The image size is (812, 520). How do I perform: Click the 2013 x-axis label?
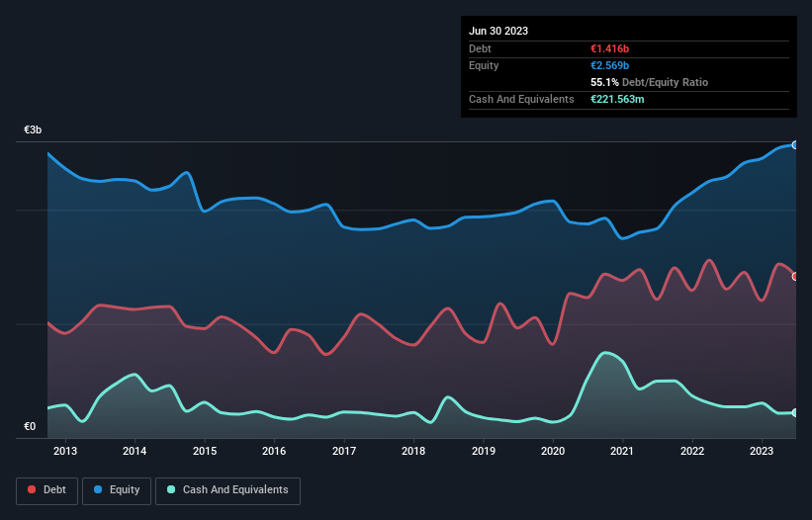65,451
